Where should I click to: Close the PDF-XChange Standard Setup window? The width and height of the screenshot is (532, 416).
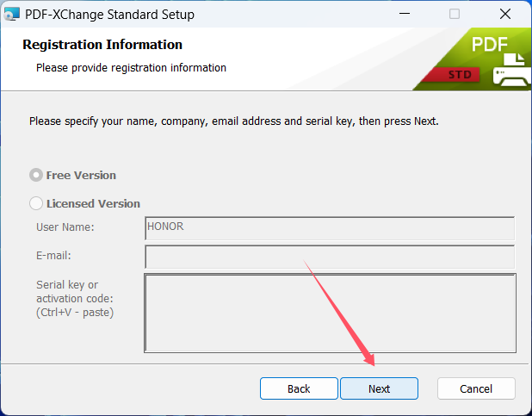[x=505, y=14]
